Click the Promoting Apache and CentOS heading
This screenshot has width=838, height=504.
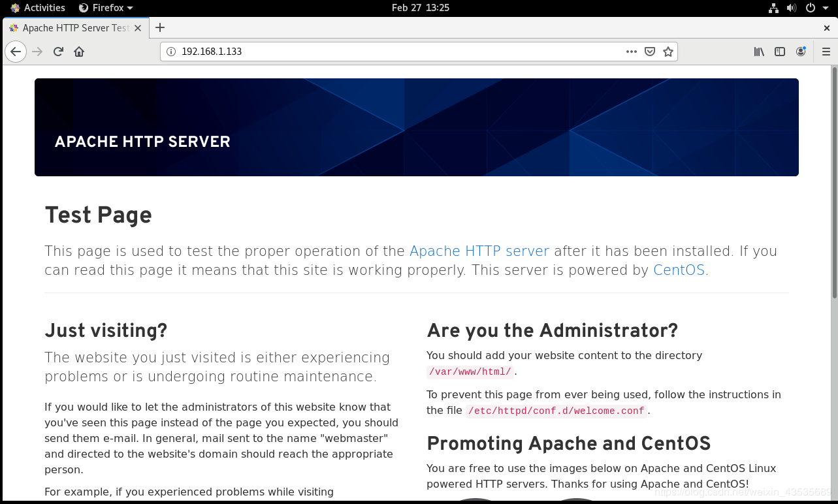coord(569,444)
